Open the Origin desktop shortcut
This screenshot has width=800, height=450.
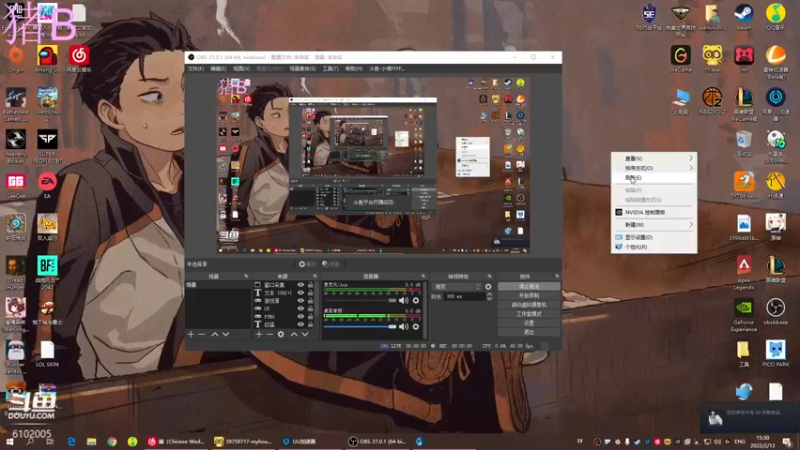(16, 59)
